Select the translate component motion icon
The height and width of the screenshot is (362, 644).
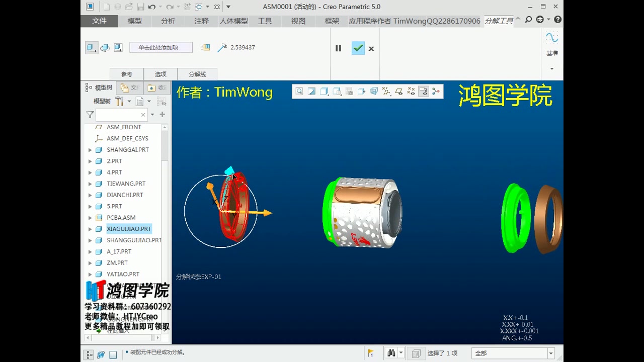click(91, 47)
